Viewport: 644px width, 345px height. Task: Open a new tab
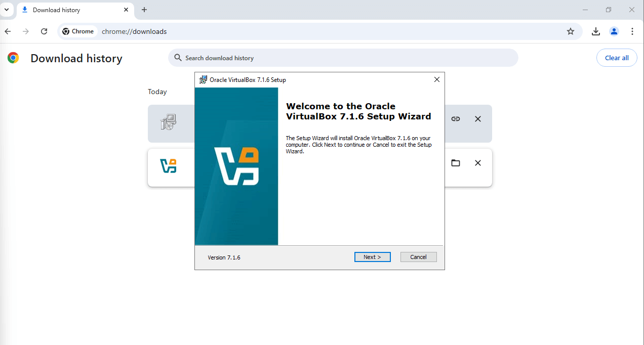click(x=144, y=10)
